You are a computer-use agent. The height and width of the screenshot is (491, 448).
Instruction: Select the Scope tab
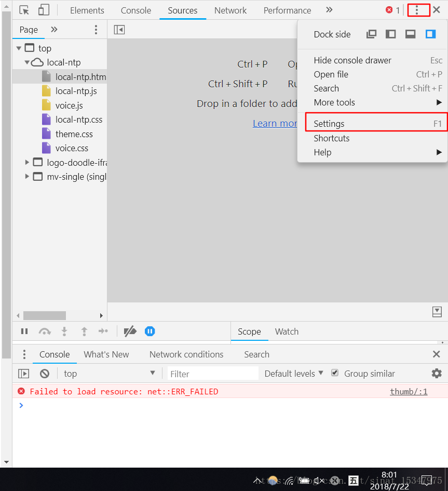click(249, 331)
